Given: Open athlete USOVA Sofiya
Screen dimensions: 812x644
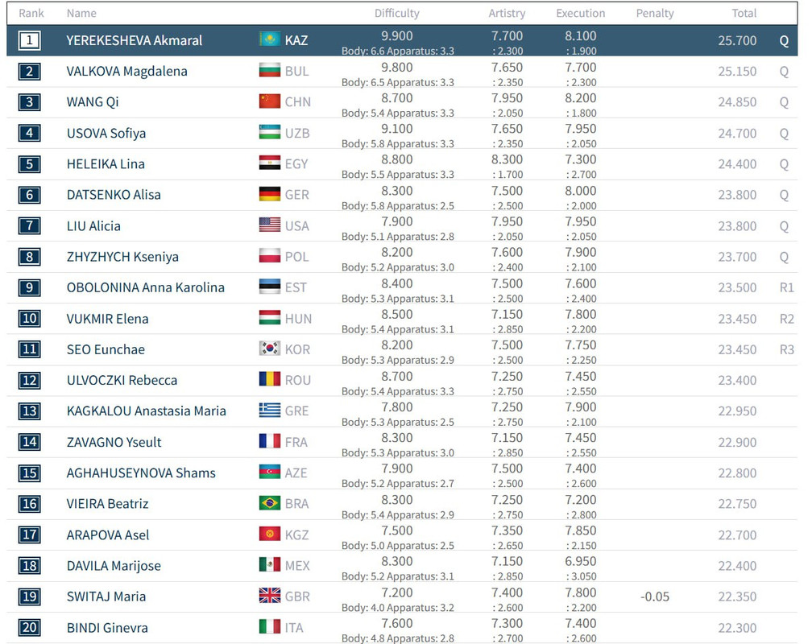Looking at the screenshot, I should click(x=106, y=134).
